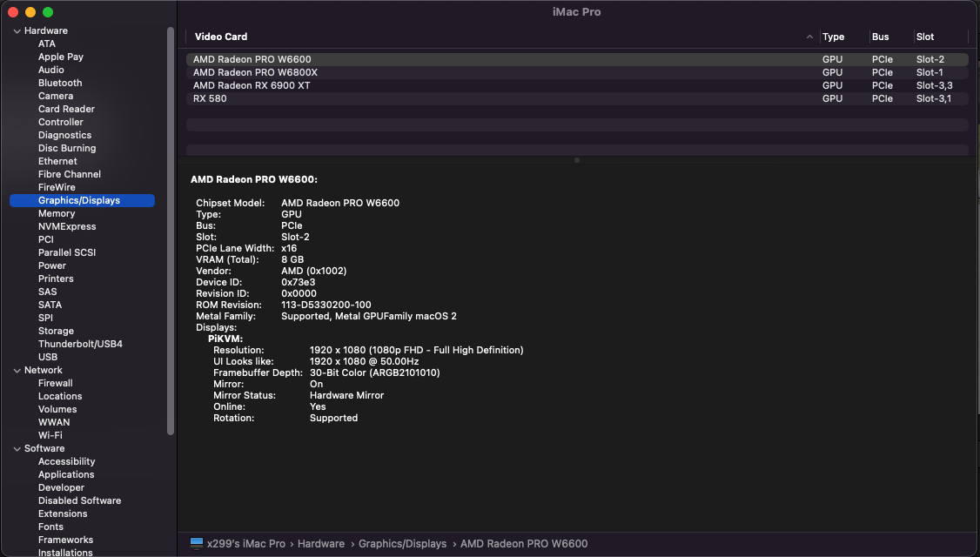Select Disc Burning entry
This screenshot has width=980, height=557.
pos(67,148)
